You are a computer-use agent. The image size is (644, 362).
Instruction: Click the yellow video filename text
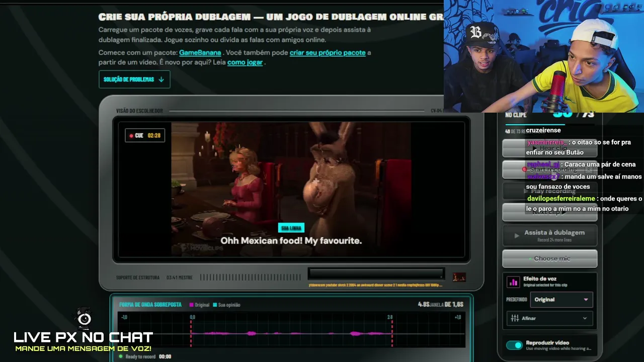tap(375, 285)
